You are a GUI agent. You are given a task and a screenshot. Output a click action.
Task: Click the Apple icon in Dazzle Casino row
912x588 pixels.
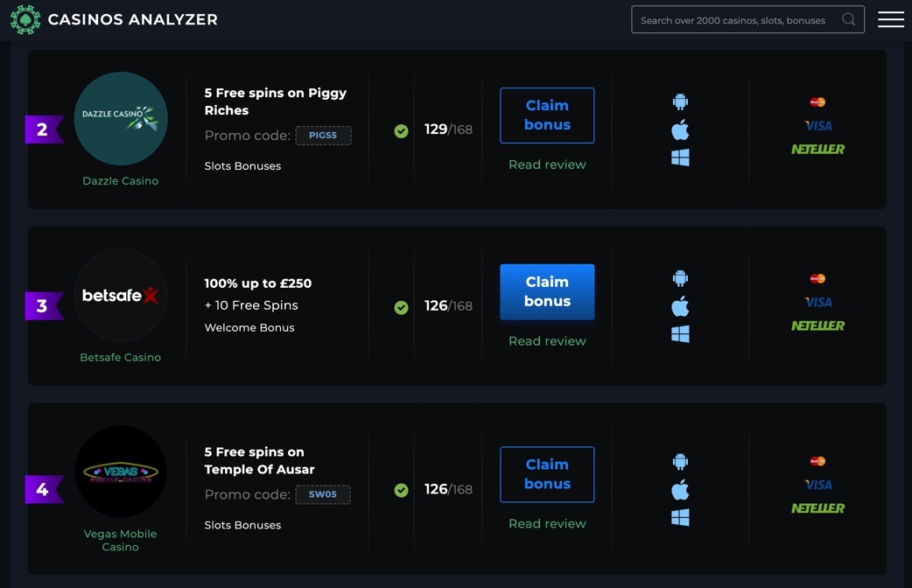click(x=680, y=129)
